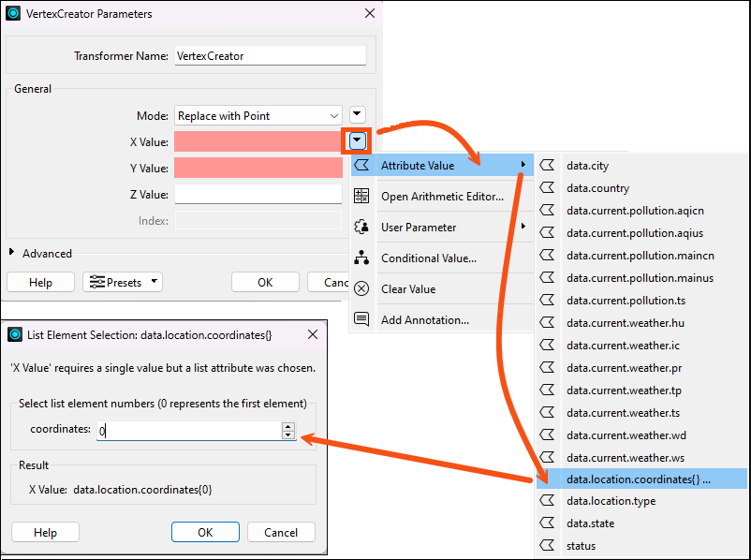751x560 pixels.
Task: Click the Y Value input field
Action: (x=258, y=169)
